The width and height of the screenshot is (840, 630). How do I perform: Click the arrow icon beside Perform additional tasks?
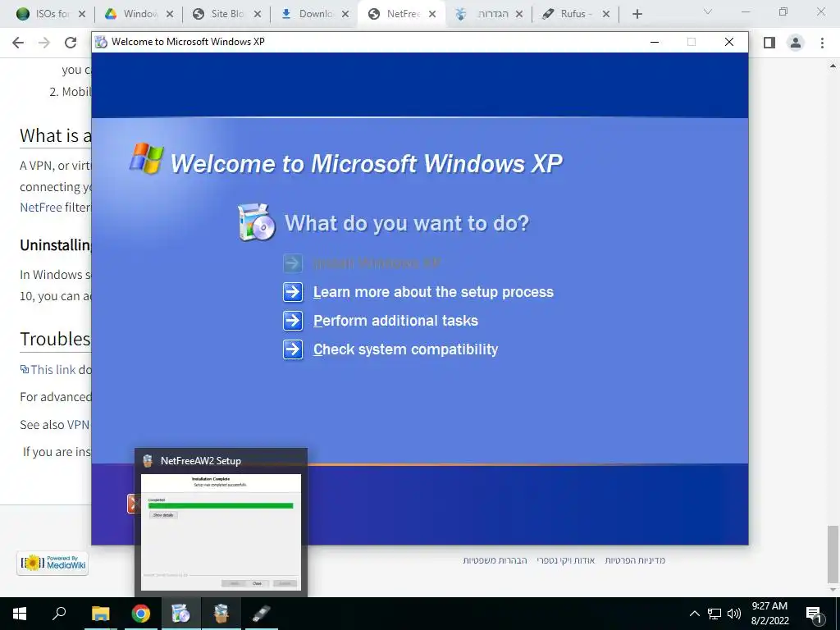[293, 321]
